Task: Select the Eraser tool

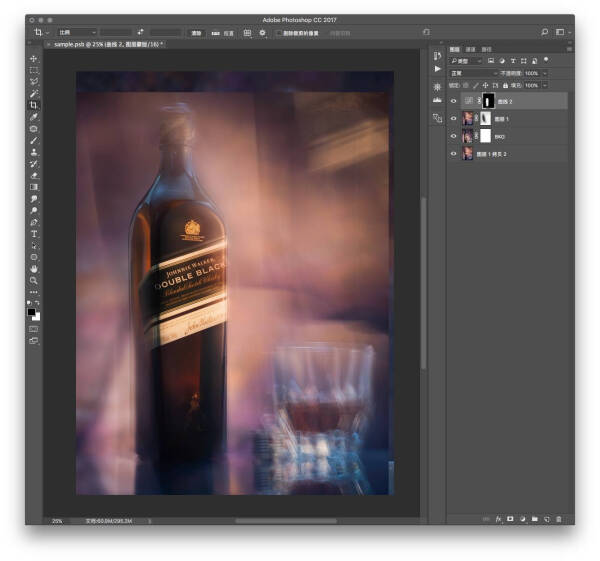Action: (34, 175)
